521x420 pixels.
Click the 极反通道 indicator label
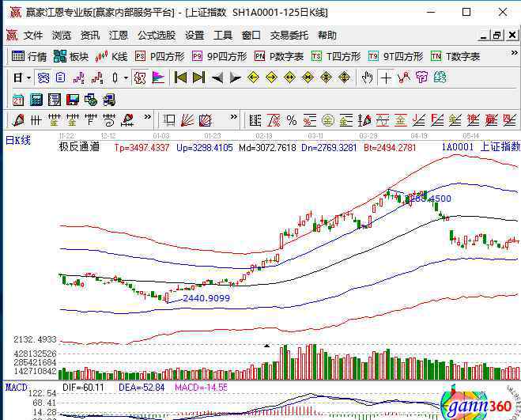click(x=78, y=146)
